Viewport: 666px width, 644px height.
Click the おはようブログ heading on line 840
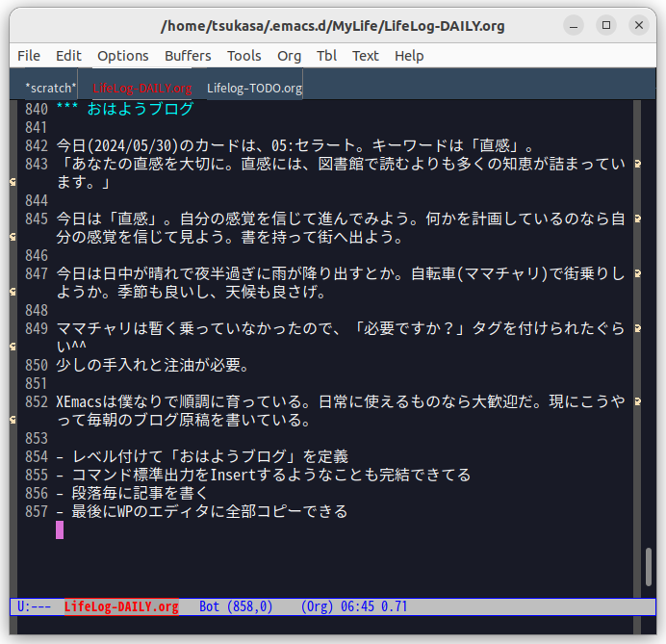coord(141,109)
